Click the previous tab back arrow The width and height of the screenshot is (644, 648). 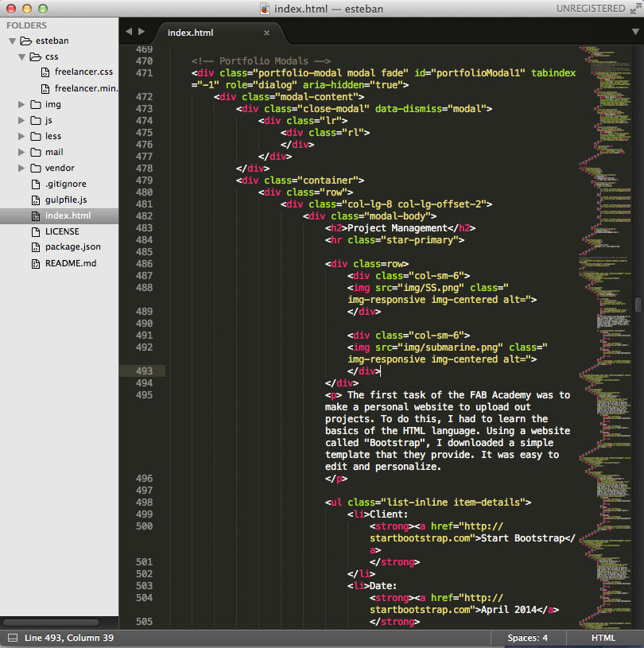129,32
